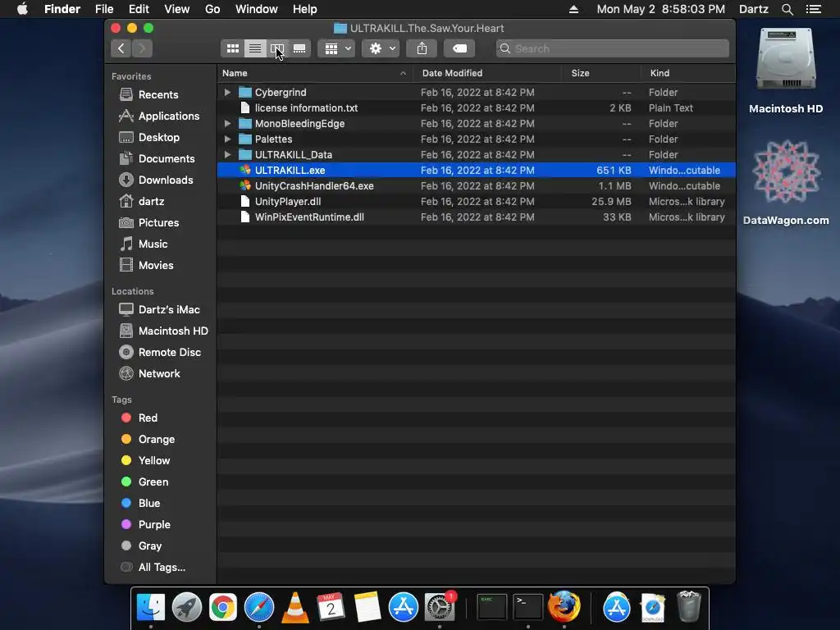Filter by the Purple tag
Screen dimensions: 840x630
pos(154,525)
